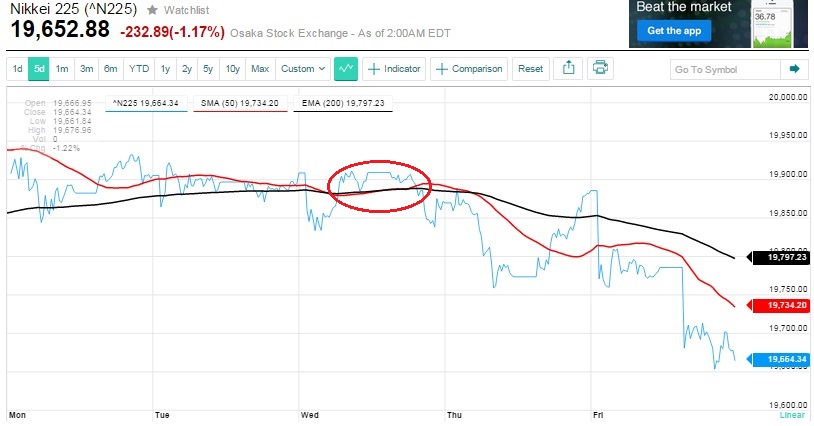This screenshot has width=814, height=426.
Task: Click the Get the app button
Action: pyautogui.click(x=673, y=31)
